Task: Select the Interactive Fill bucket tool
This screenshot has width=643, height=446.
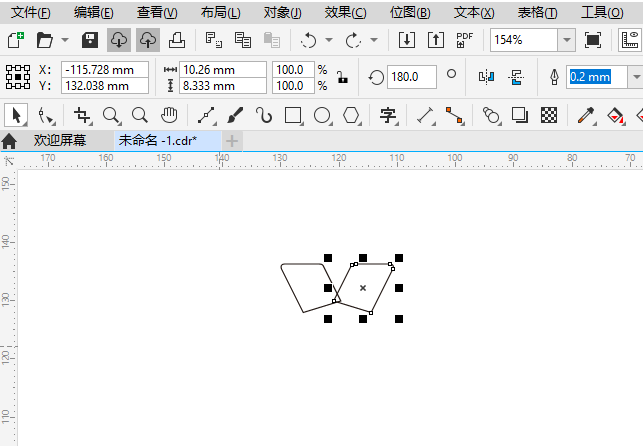Action: coord(615,116)
